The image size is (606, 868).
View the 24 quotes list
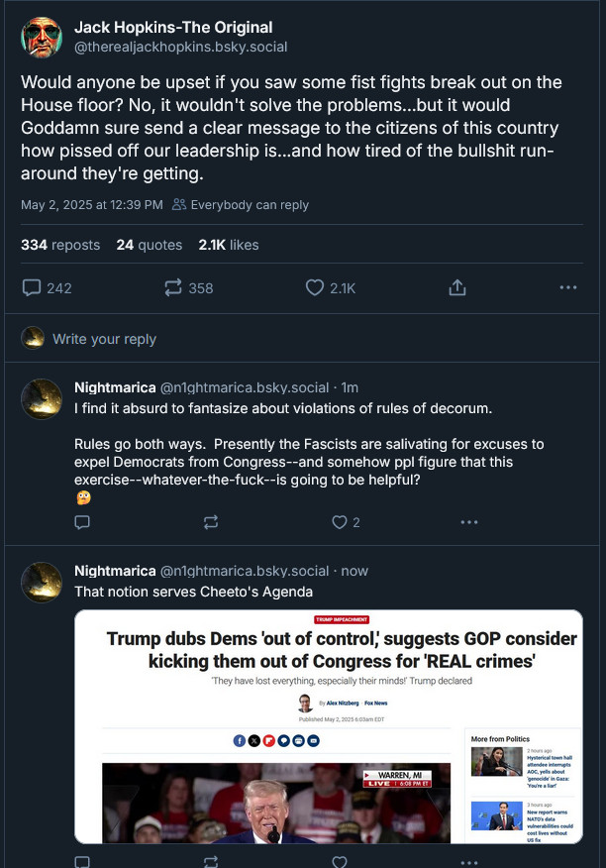(149, 245)
